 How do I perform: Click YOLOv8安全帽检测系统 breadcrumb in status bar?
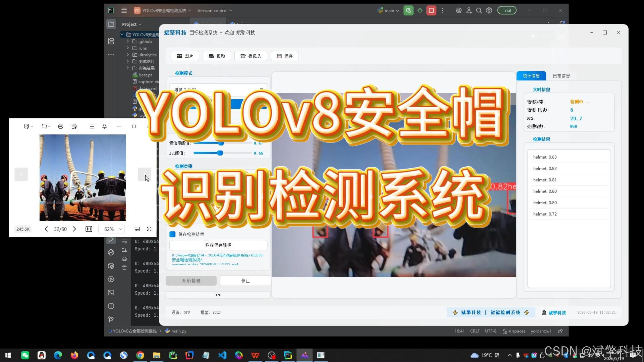pyautogui.click(x=133, y=331)
